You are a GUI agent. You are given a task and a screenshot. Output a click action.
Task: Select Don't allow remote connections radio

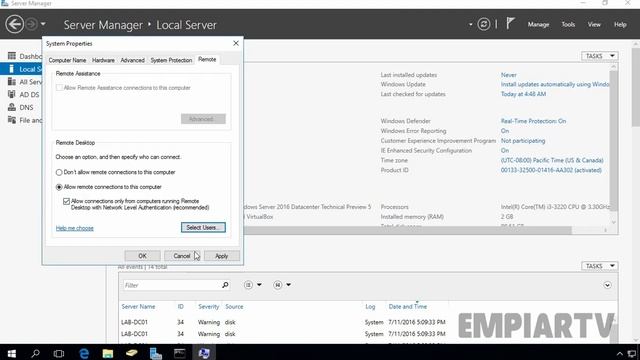pyautogui.click(x=59, y=172)
